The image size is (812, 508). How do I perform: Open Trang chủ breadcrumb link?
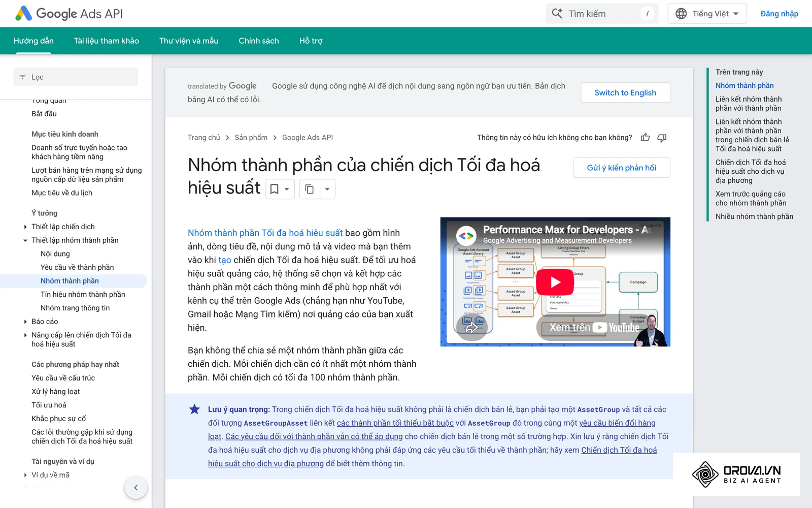click(x=204, y=138)
